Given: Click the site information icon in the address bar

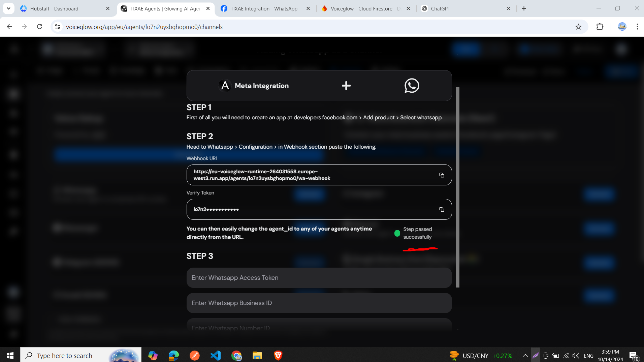Looking at the screenshot, I should 58,27.
